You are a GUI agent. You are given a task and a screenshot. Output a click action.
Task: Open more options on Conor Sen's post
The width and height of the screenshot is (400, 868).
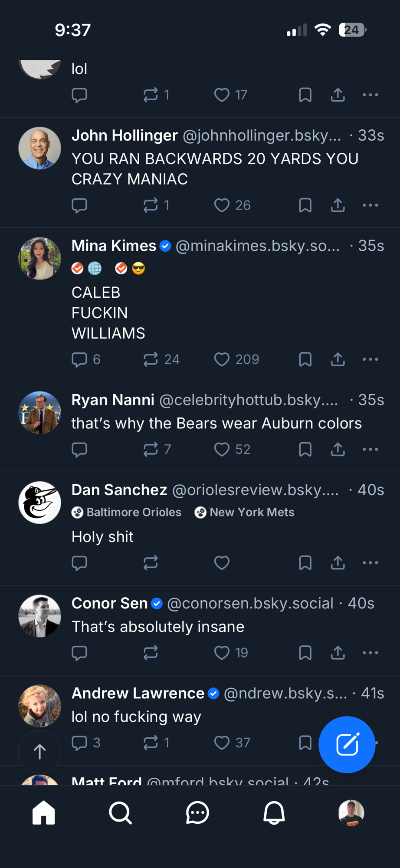click(370, 653)
